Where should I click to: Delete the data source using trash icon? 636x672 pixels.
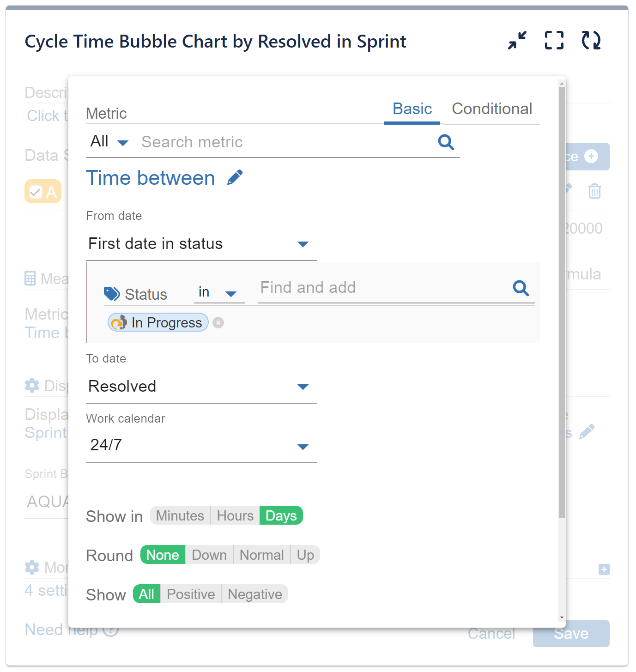tap(594, 191)
